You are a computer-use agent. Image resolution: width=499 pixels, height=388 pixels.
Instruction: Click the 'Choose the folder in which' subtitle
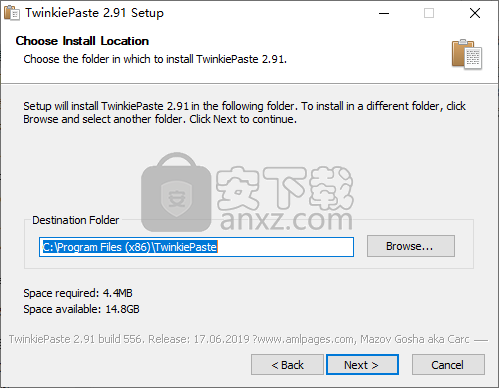155,59
